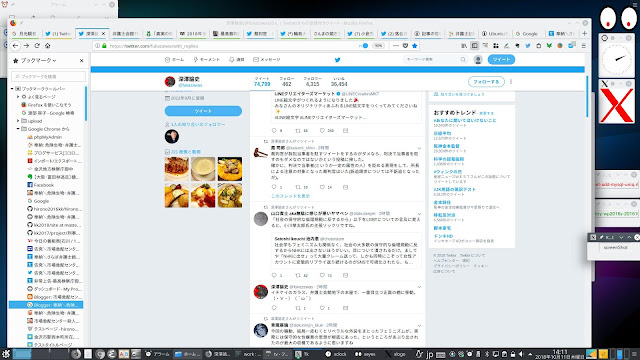Open the ドンキHD trend link
This screenshot has height=360, width=640.
443,236
